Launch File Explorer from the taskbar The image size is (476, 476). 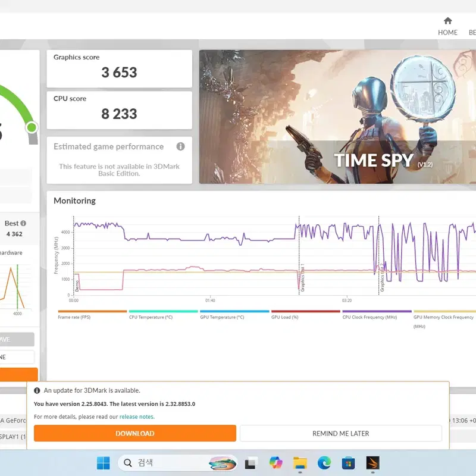[300, 463]
